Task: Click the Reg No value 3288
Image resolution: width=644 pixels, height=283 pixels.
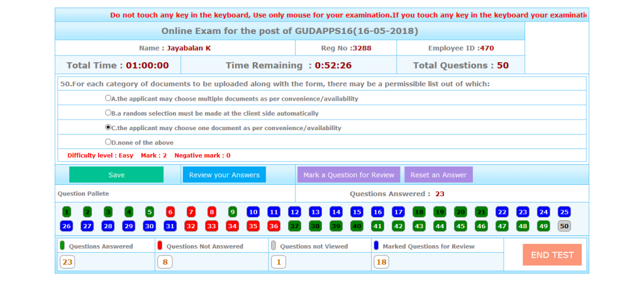Action: click(362, 48)
